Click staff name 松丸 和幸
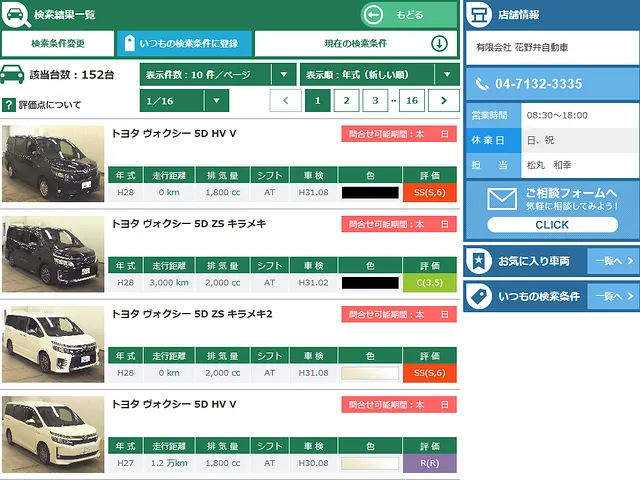The width and height of the screenshot is (640, 480). pos(549,165)
